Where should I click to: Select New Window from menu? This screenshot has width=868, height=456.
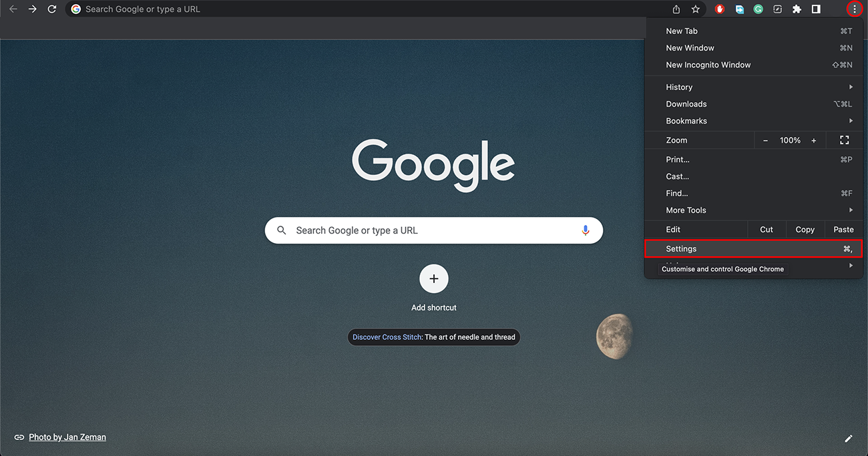pos(754,48)
